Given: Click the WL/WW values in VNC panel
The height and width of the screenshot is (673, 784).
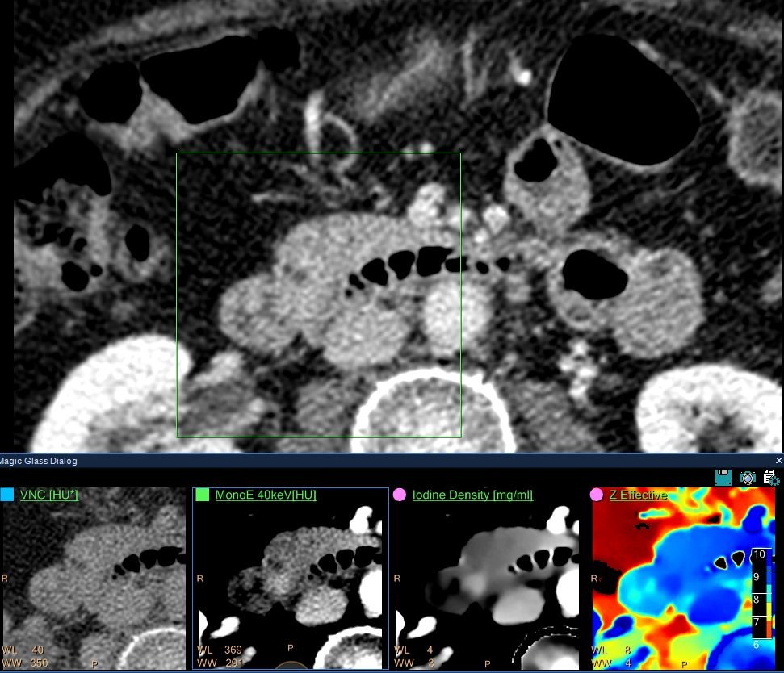Looking at the screenshot, I should click(x=24, y=656).
